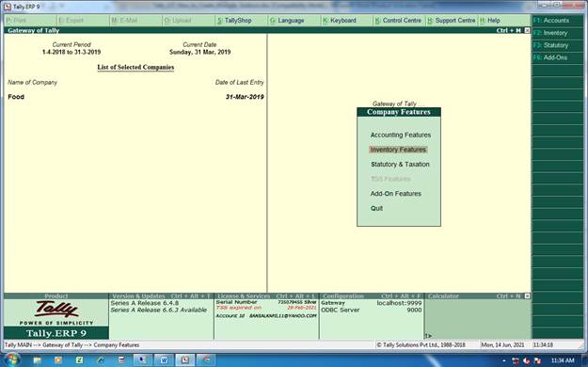Image resolution: width=588 pixels, height=367 pixels.
Task: Open Support Centre in the toolbar
Action: tap(452, 21)
